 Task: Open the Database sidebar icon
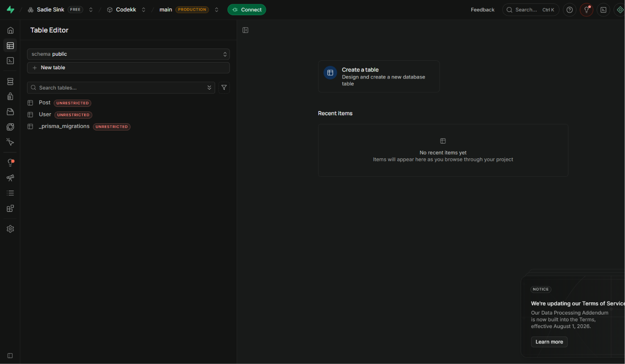(11, 81)
